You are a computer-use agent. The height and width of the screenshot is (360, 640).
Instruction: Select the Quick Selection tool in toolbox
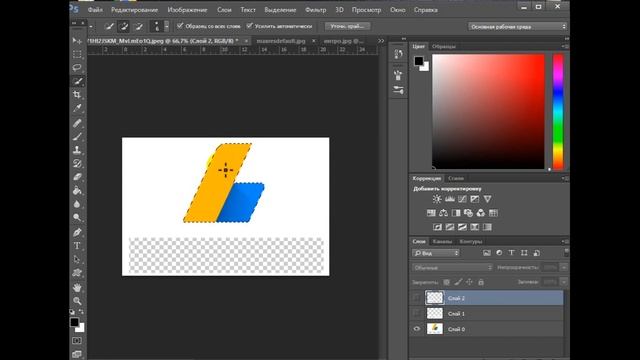[77, 81]
